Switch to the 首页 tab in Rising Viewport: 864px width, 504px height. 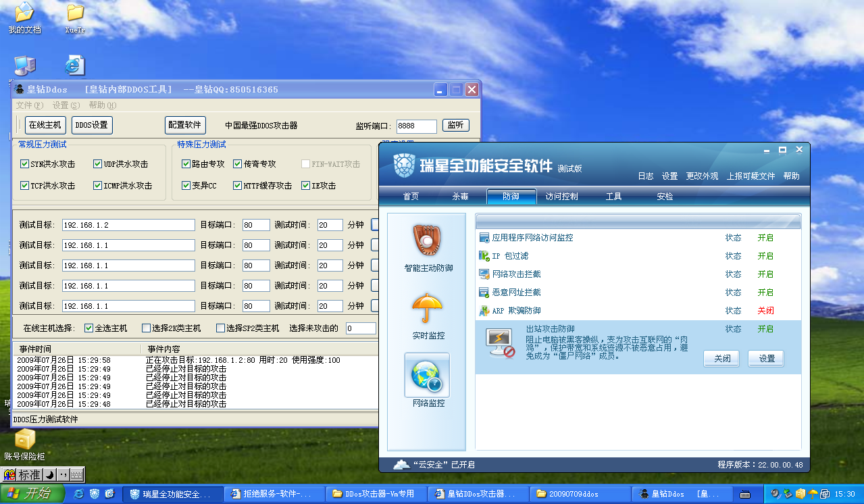tap(411, 197)
